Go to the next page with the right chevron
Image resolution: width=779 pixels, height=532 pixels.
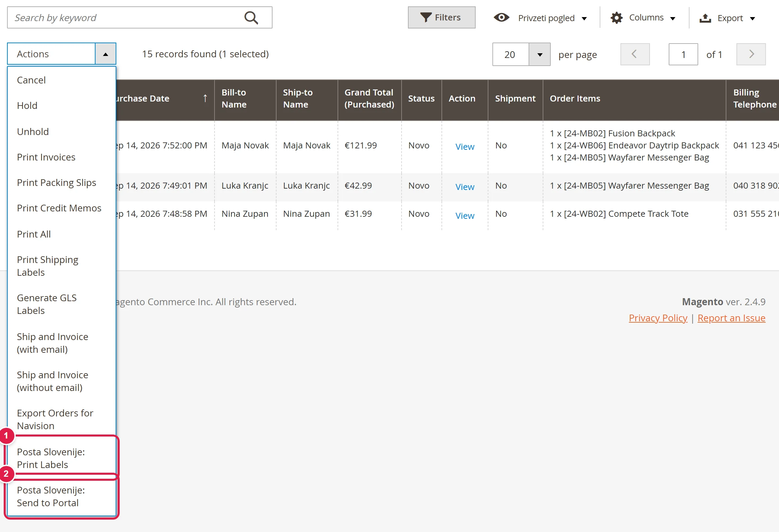coord(751,54)
